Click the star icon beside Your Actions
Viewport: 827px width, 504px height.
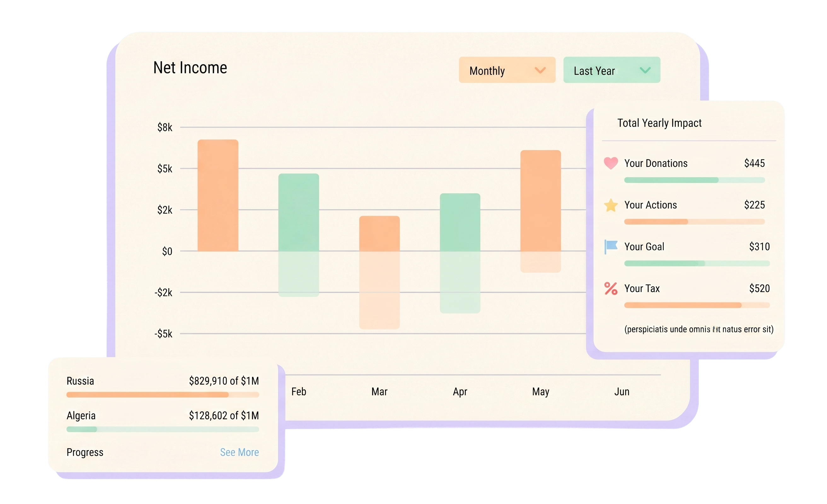pyautogui.click(x=610, y=205)
